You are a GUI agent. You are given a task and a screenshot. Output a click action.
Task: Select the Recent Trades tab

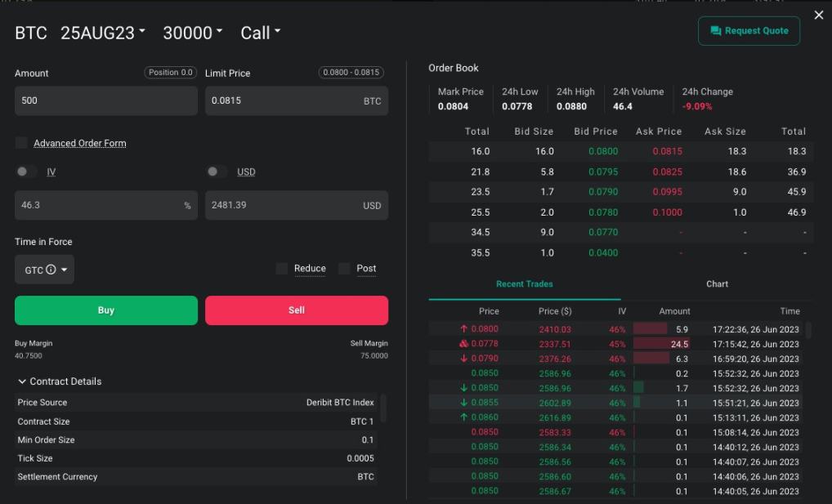point(524,283)
